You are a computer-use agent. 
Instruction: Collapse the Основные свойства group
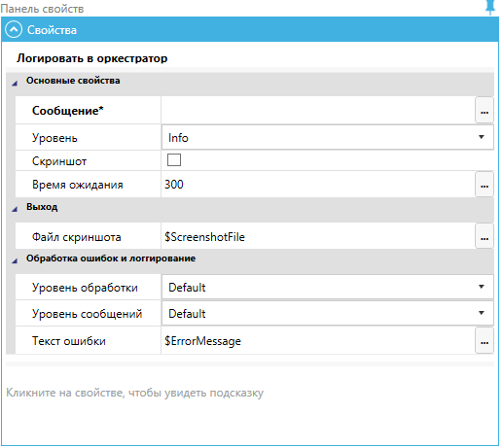15,84
